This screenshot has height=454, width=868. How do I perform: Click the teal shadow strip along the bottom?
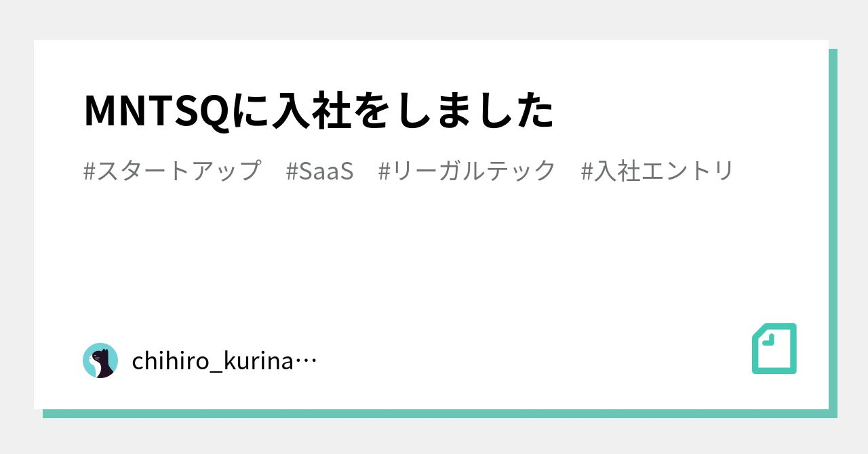(434, 413)
